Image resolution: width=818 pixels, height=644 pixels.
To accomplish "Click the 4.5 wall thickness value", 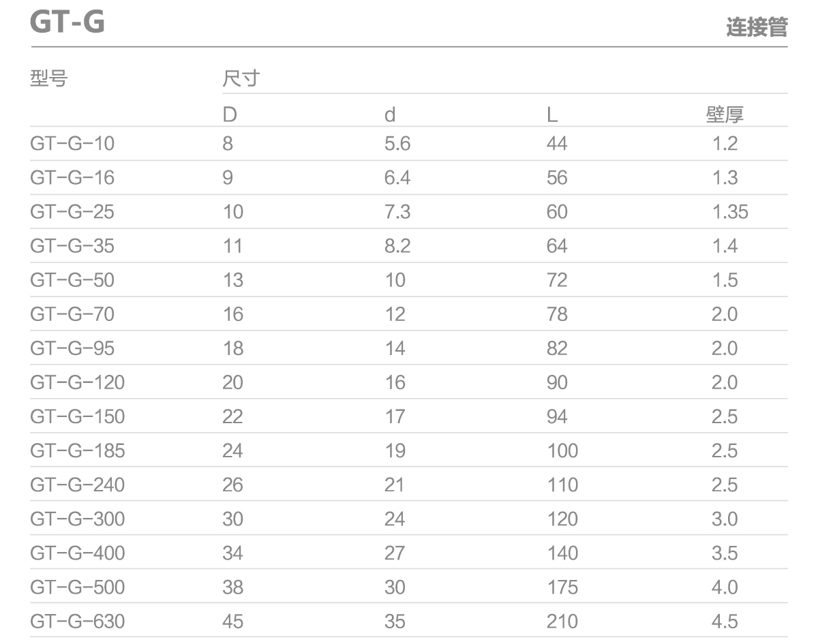I will 725,621.
